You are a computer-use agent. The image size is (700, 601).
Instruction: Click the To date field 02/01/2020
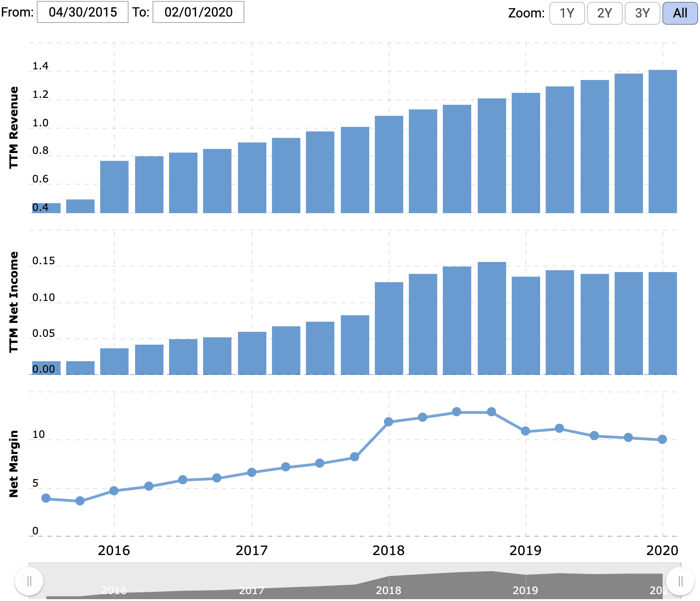coord(198,12)
